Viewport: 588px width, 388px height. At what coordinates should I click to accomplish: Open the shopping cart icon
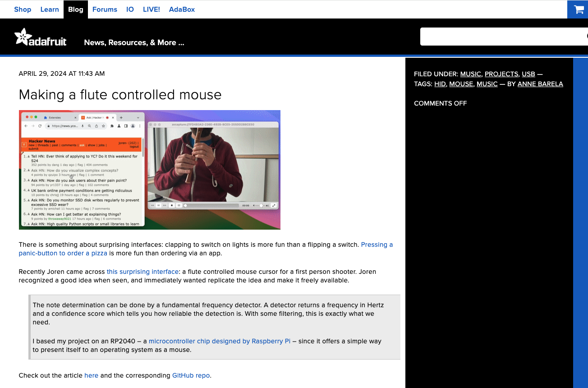pyautogui.click(x=579, y=9)
